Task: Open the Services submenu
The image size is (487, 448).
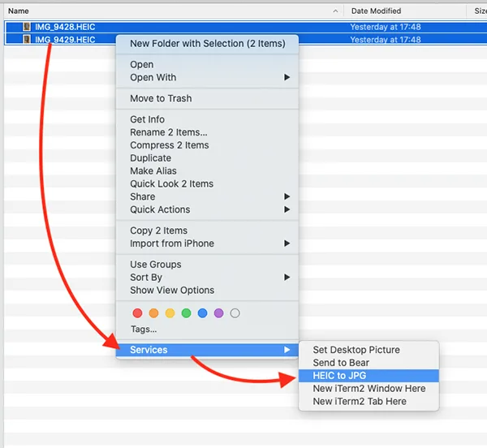Action: click(x=208, y=350)
